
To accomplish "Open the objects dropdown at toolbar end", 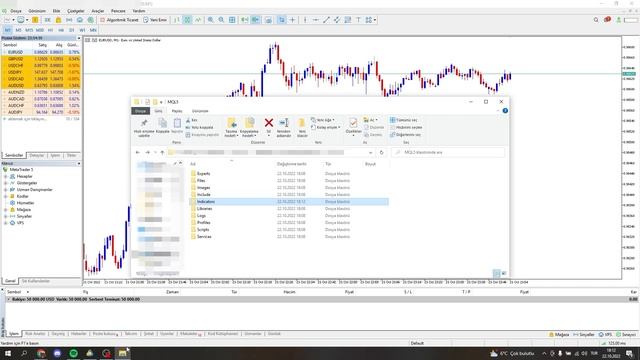I will [371, 20].
